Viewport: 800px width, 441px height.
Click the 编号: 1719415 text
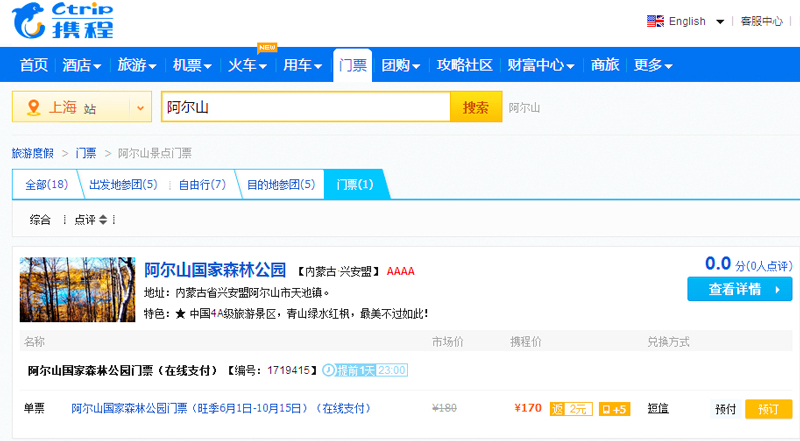point(272,371)
